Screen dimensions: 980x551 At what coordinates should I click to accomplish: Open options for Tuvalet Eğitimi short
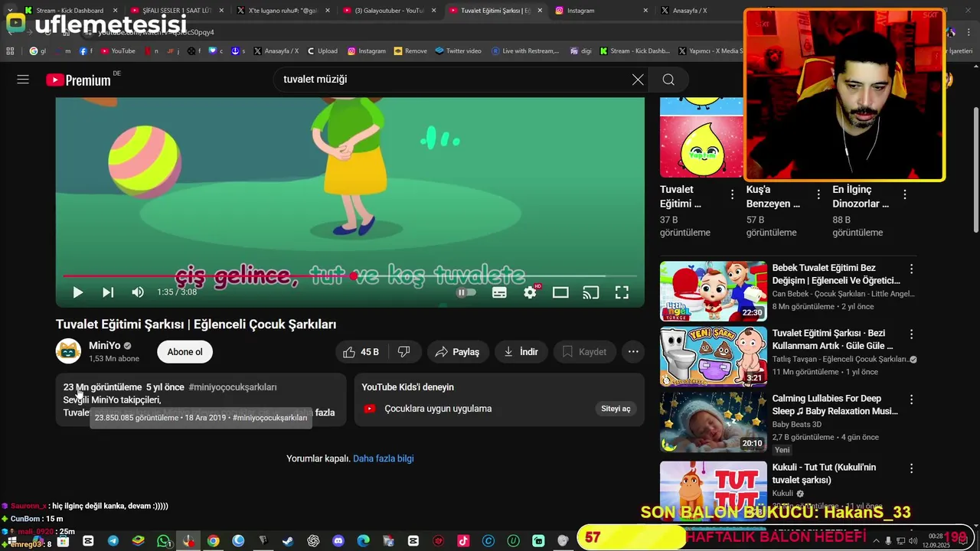point(732,194)
